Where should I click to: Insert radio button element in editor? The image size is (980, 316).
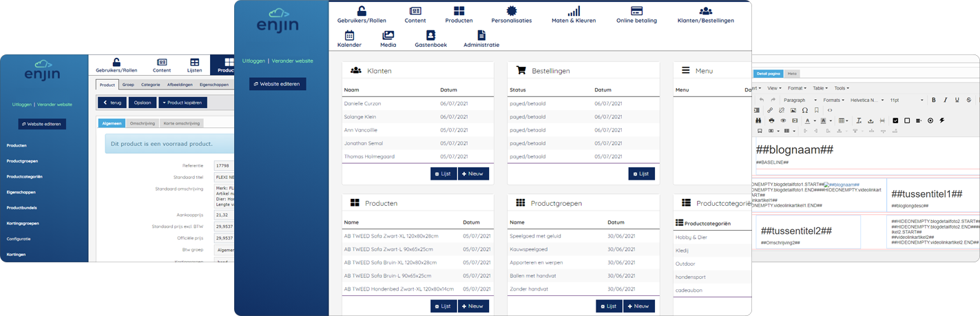click(930, 120)
